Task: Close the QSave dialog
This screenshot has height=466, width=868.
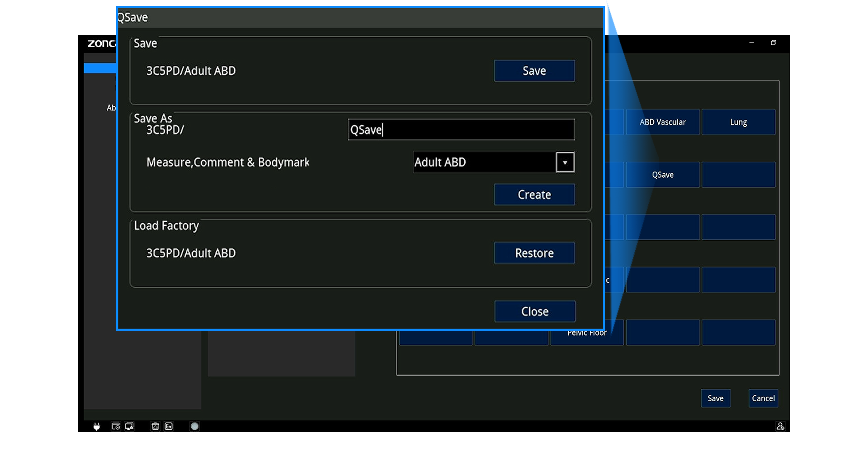Action: (x=534, y=311)
